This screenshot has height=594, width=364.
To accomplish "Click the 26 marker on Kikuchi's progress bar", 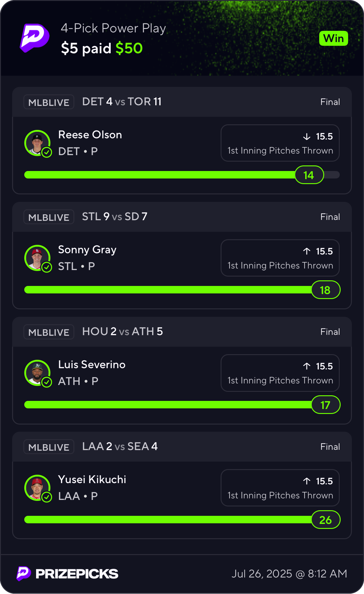I will [x=325, y=520].
